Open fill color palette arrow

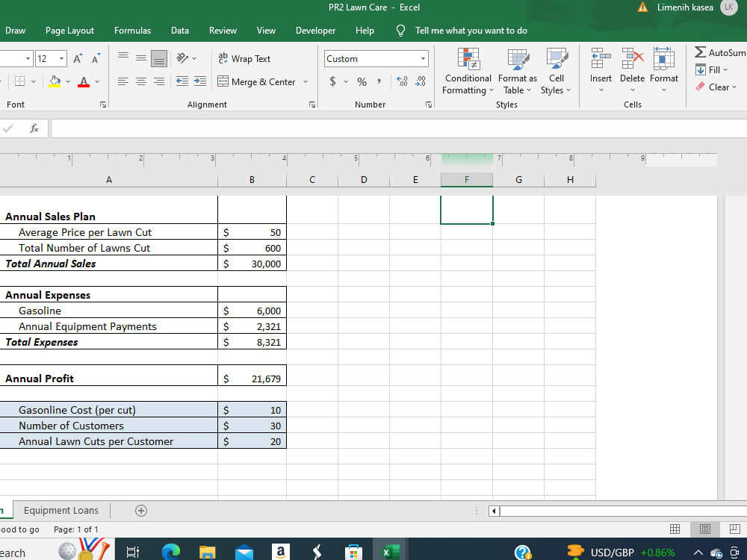(68, 82)
